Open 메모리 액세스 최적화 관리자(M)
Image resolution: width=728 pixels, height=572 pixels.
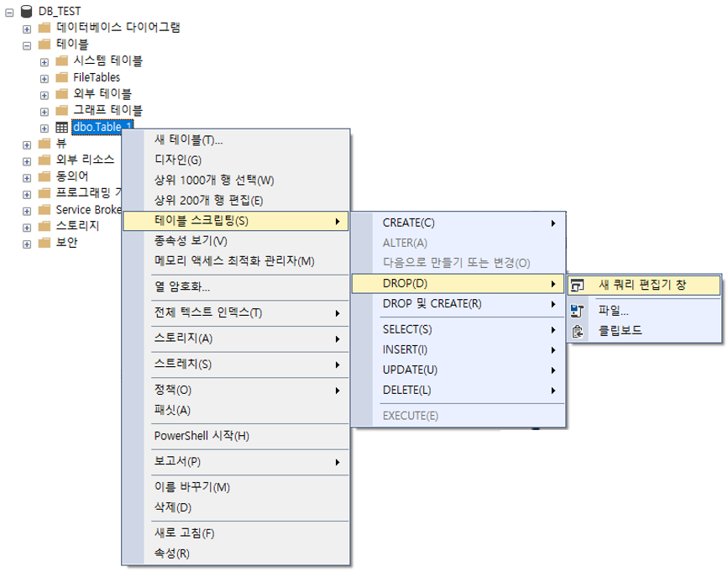click(x=236, y=261)
